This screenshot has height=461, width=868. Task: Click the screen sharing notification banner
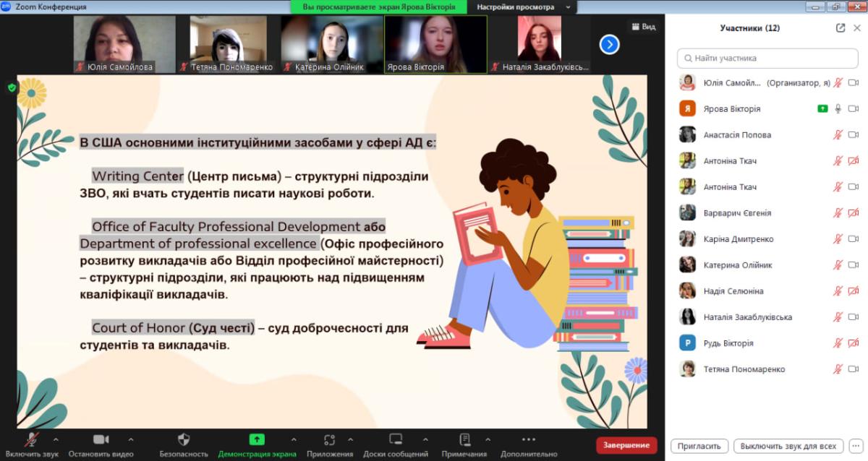pyautogui.click(x=379, y=7)
